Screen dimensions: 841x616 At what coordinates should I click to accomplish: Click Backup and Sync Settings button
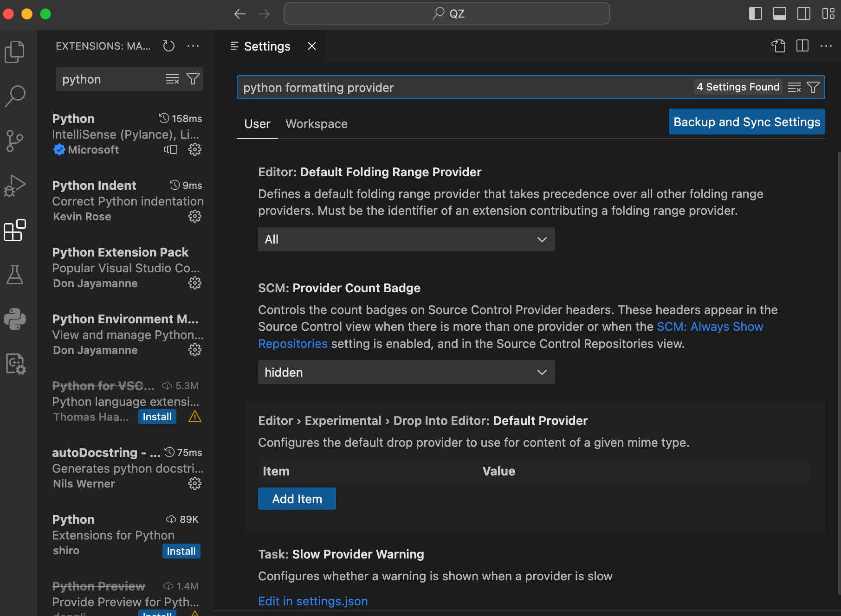pos(746,122)
